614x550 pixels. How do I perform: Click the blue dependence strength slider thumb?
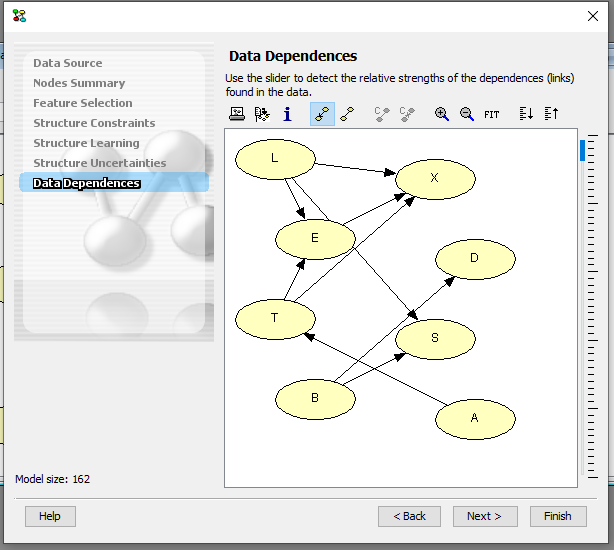582,150
